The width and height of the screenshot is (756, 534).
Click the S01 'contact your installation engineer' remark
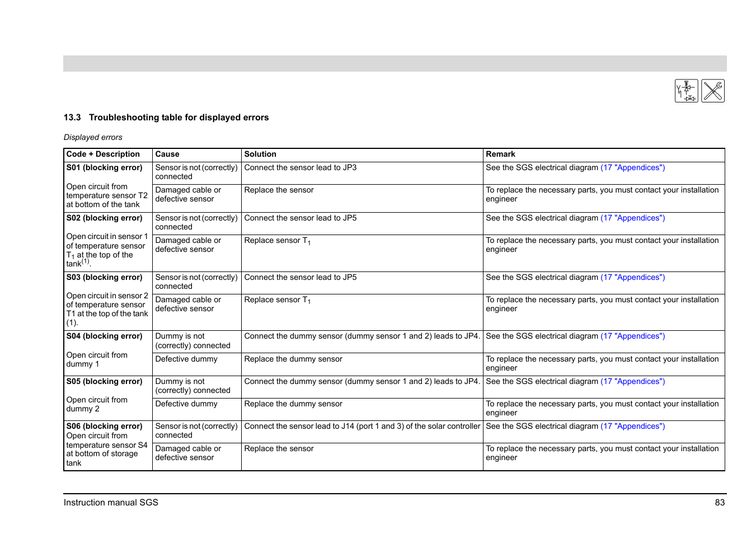pyautogui.click(x=602, y=194)
